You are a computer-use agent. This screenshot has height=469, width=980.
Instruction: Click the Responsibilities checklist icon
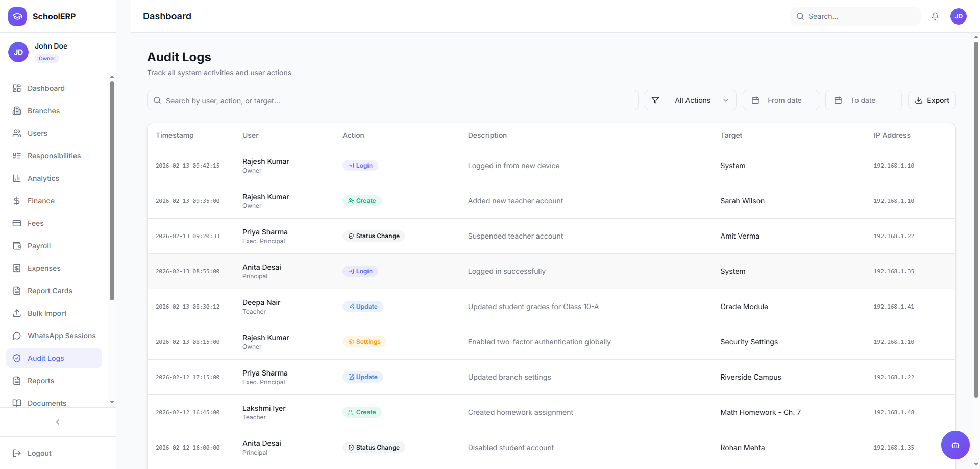(x=17, y=156)
